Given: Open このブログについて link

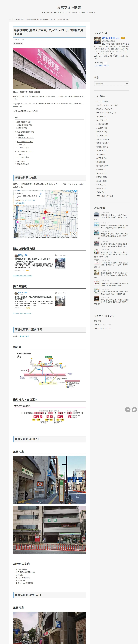Looking at the screenshot, I should [x=102, y=66].
